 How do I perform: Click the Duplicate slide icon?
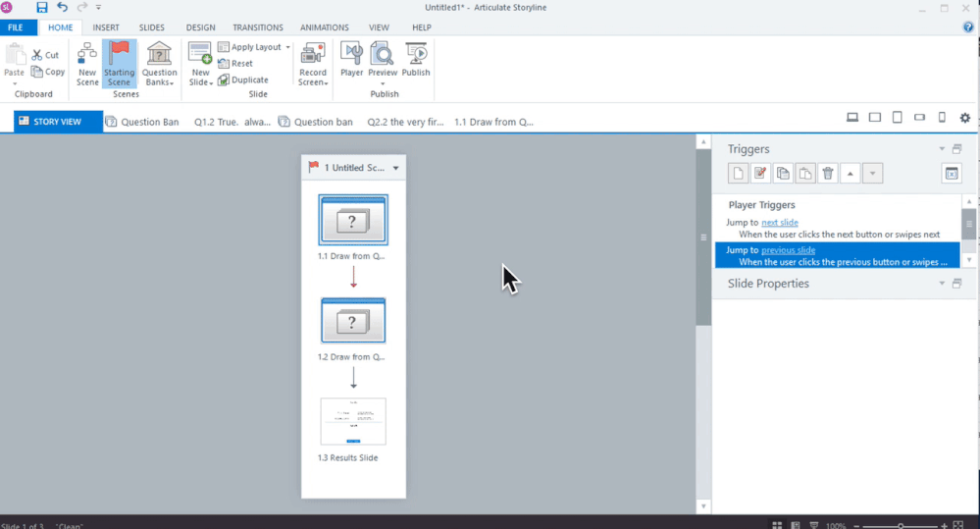[243, 80]
